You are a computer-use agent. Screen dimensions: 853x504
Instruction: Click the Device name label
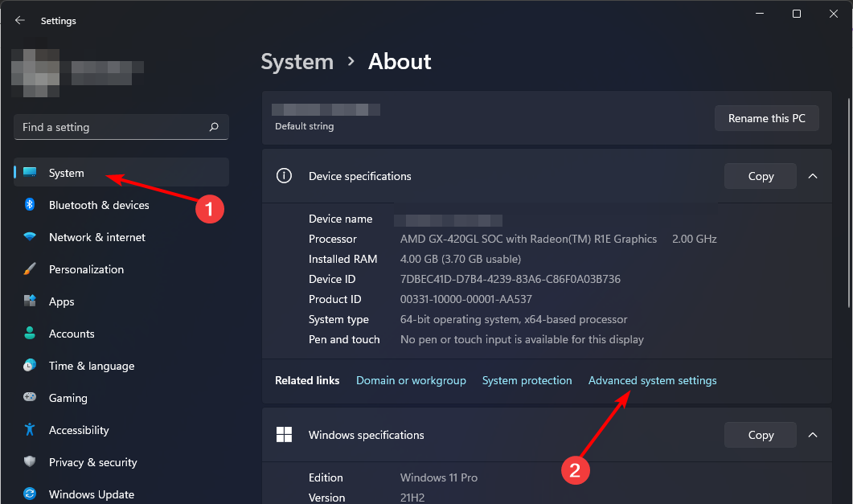pos(341,219)
